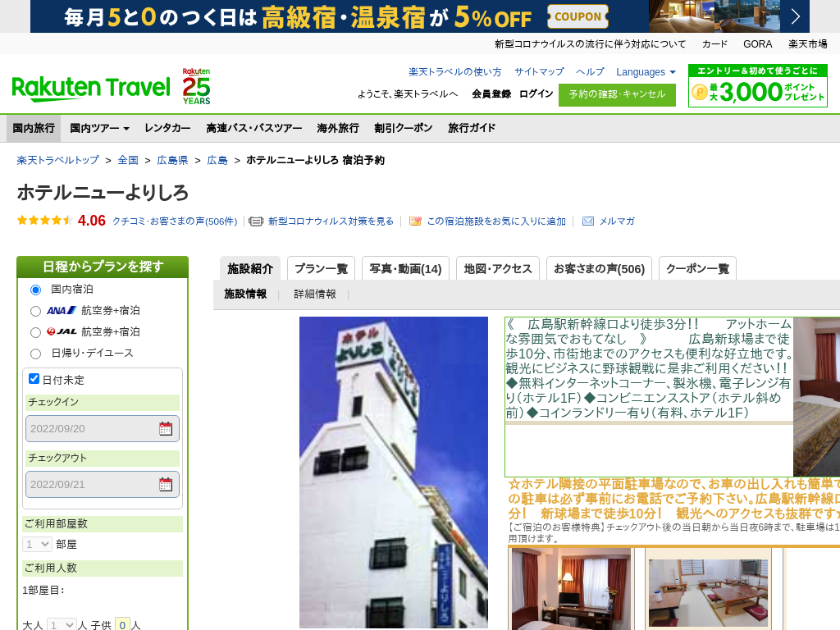Go to 広島 breadcrumb link
Screen dimensions: 840x630
click(x=217, y=160)
